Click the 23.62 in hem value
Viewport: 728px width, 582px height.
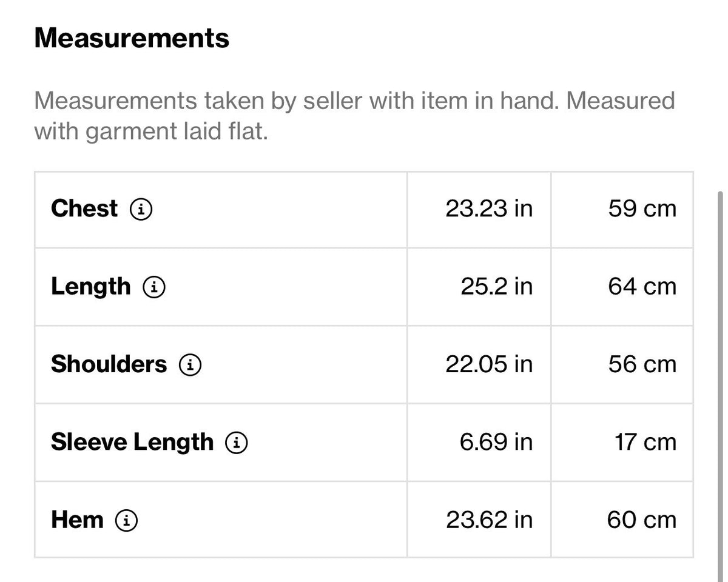click(489, 520)
